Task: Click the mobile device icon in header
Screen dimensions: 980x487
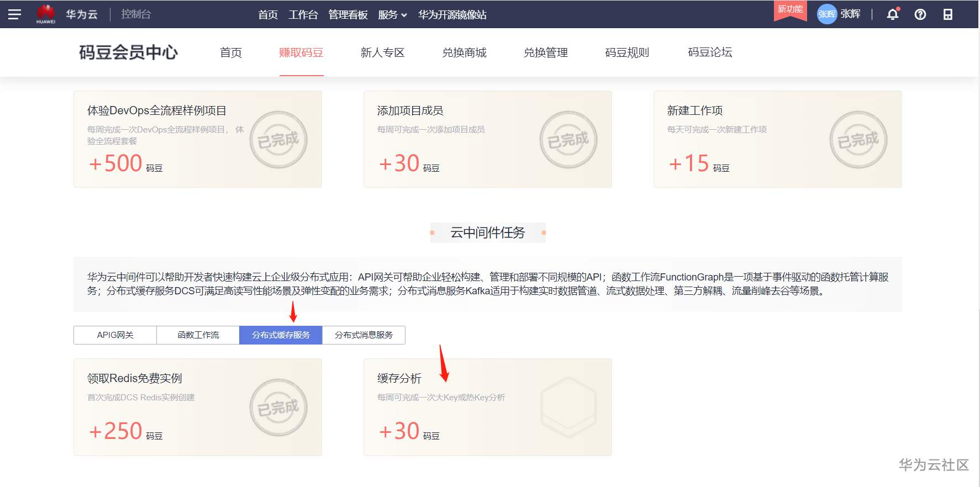Action: (x=948, y=14)
